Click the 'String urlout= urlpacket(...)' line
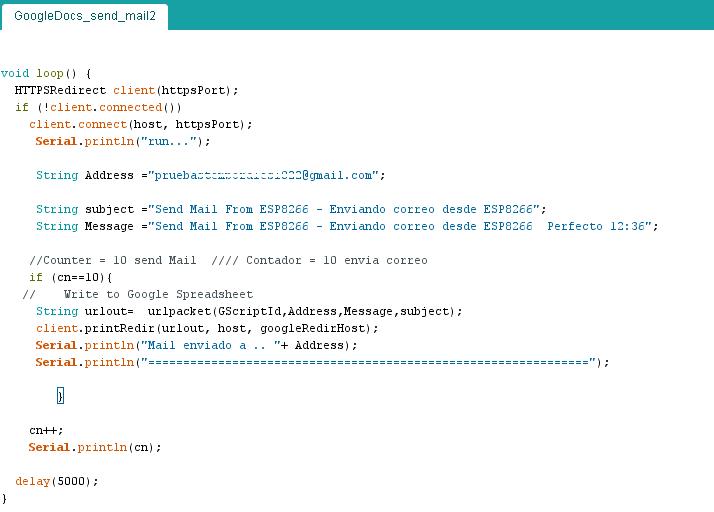The image size is (714, 512). [x=249, y=312]
